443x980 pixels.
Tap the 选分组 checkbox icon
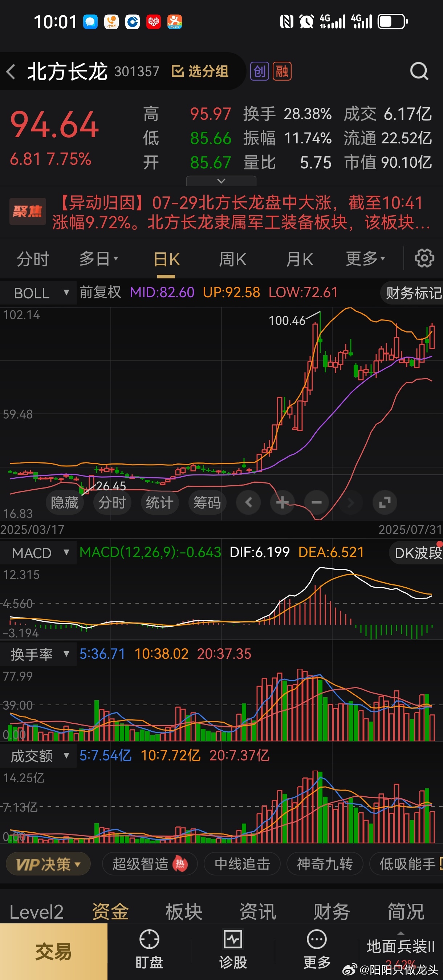177,71
